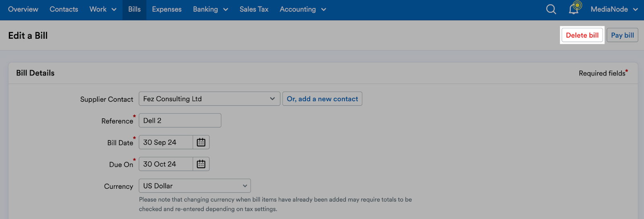Open the Expenses section
This screenshot has height=219, width=644.
tap(167, 9)
